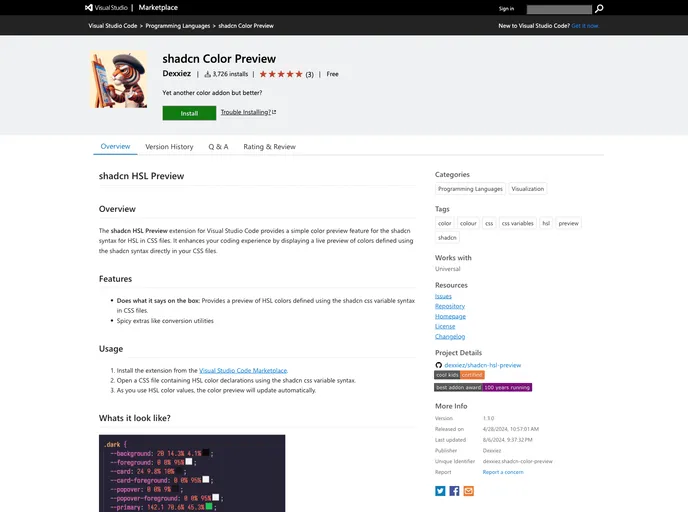This screenshot has width=688, height=512.
Task: Click Sign in
Action: click(506, 8)
